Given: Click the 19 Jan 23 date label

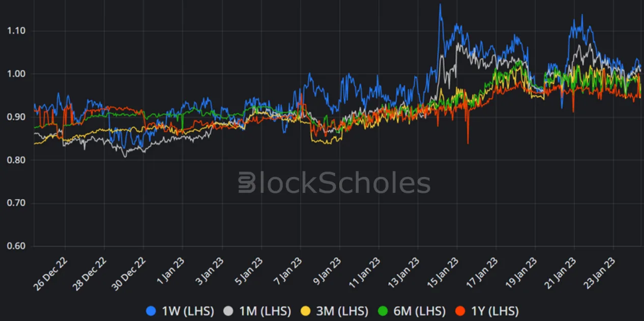Looking at the screenshot, I should (521, 272).
